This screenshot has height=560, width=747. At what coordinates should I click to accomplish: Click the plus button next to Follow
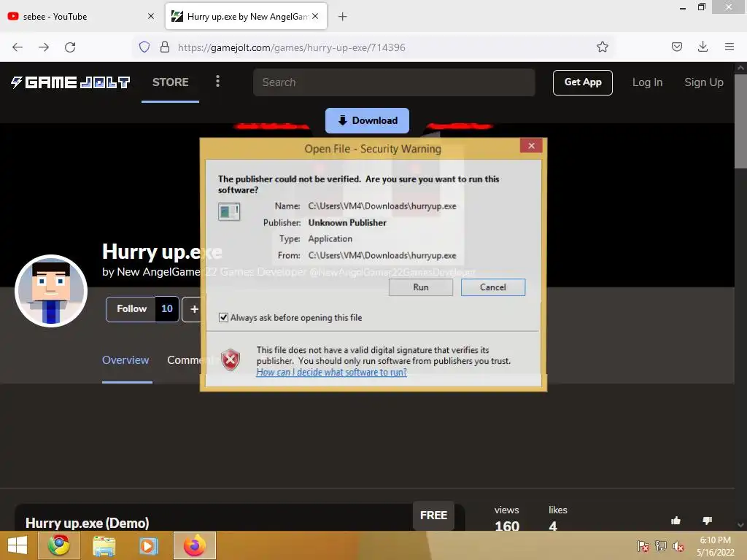click(194, 309)
